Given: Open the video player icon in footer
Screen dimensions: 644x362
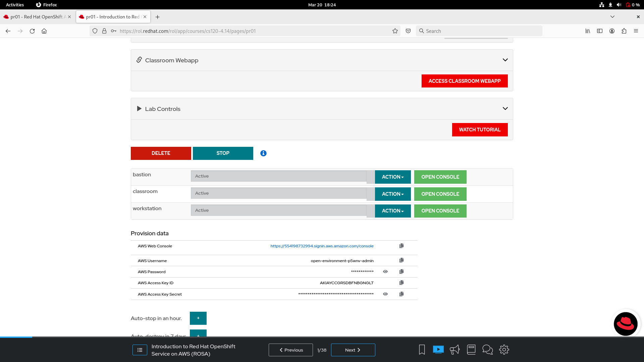Looking at the screenshot, I should pos(438,350).
